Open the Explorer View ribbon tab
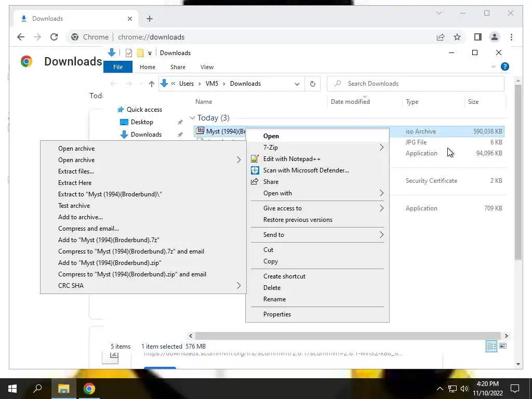 pyautogui.click(x=207, y=67)
